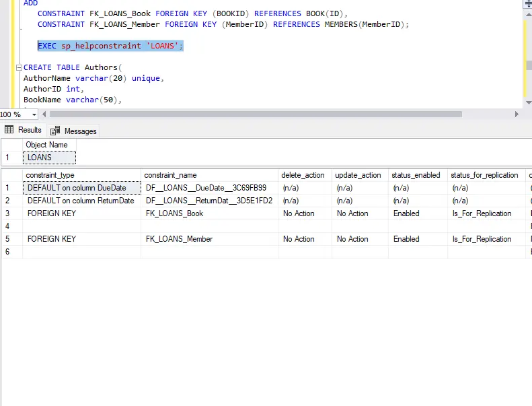Image resolution: width=532 pixels, height=406 pixels.
Task: Click the status_for_replication column header
Action: click(x=486, y=175)
